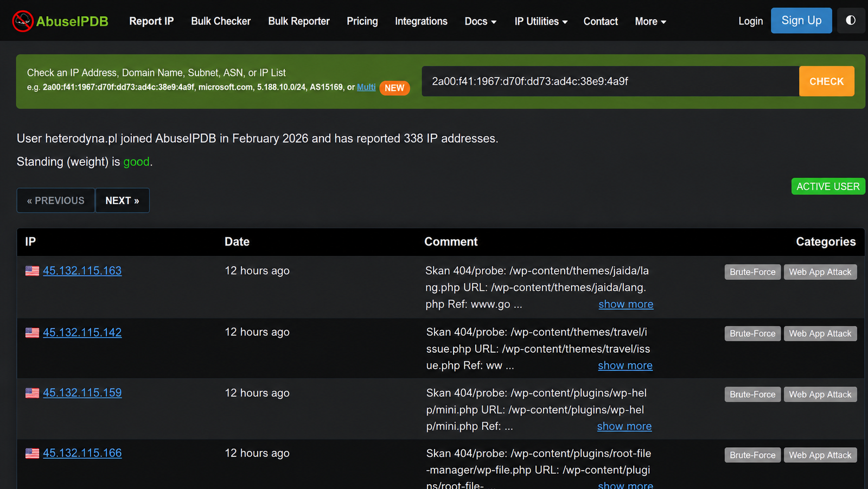This screenshot has width=868, height=489.
Task: Expand the Docs dropdown menu
Action: click(x=481, y=21)
